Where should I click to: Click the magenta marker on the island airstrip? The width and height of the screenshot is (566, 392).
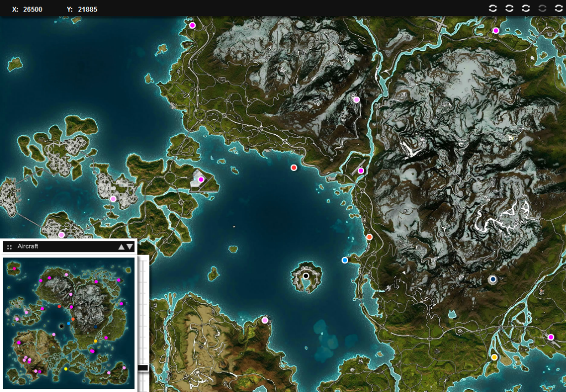click(201, 179)
